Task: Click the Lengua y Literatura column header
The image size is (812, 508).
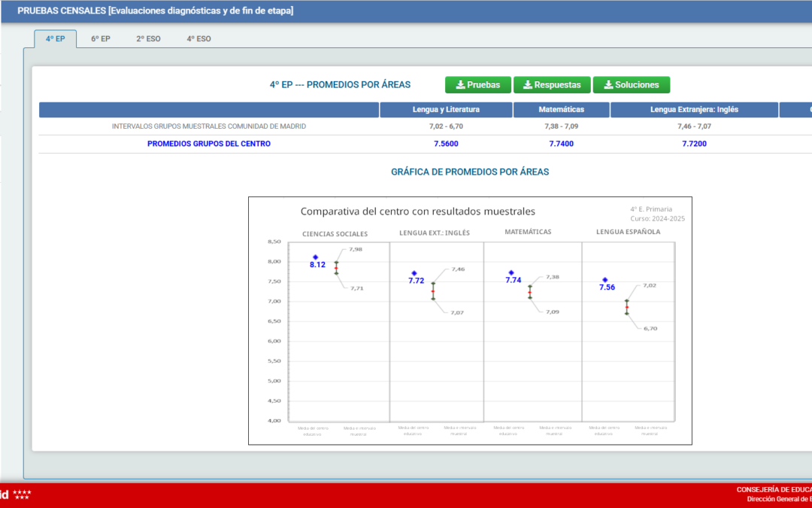Action: [446, 110]
